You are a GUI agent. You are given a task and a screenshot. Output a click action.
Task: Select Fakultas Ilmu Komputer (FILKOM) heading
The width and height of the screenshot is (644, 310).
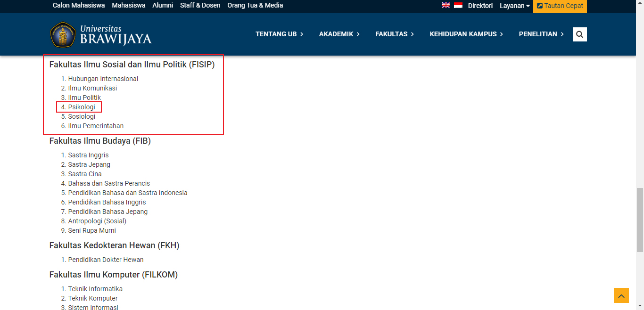click(x=114, y=275)
